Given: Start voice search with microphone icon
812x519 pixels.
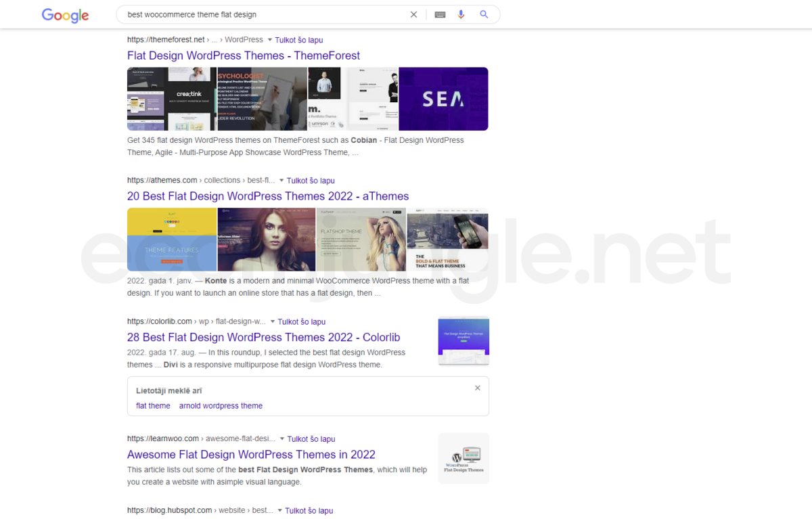Looking at the screenshot, I should [x=461, y=14].
